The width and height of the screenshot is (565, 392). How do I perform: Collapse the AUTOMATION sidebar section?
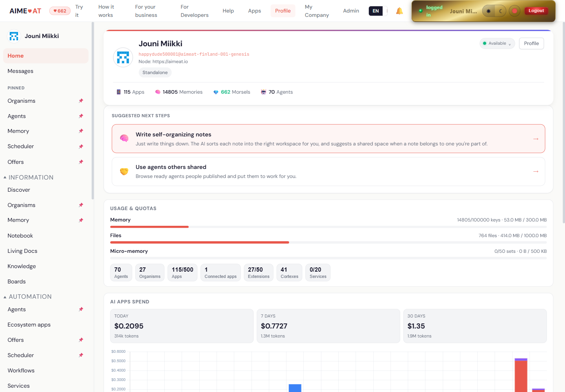click(x=27, y=296)
